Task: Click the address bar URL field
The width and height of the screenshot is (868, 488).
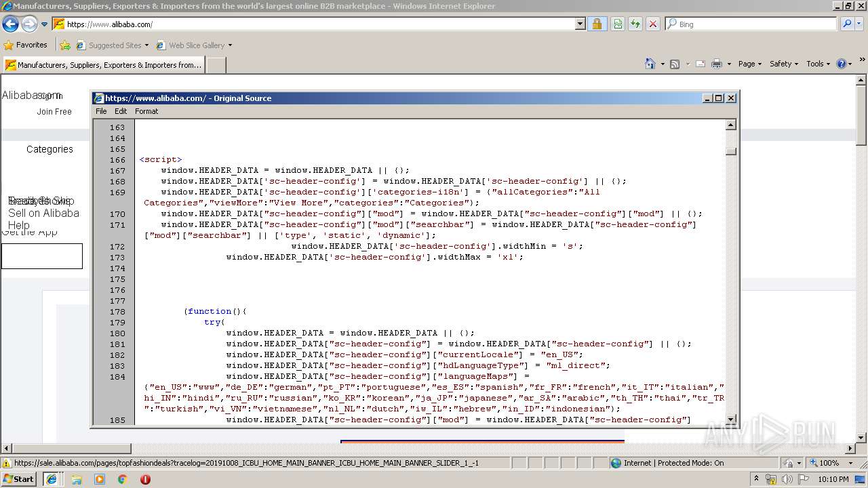Action: (x=319, y=24)
